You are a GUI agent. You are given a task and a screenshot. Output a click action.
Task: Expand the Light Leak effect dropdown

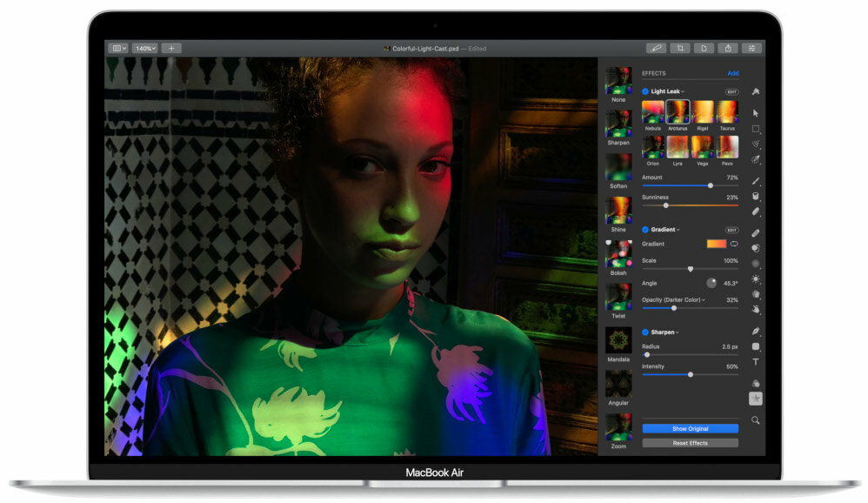(684, 91)
